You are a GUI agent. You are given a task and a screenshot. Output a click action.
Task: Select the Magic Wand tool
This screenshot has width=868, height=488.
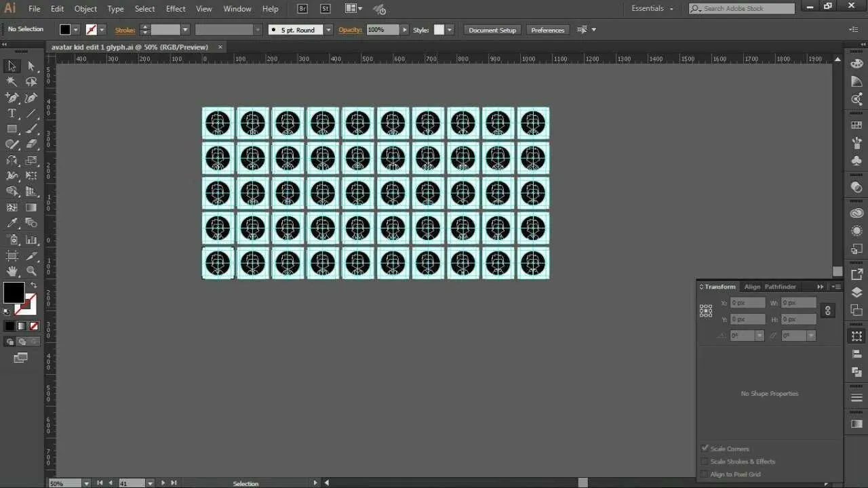click(12, 81)
